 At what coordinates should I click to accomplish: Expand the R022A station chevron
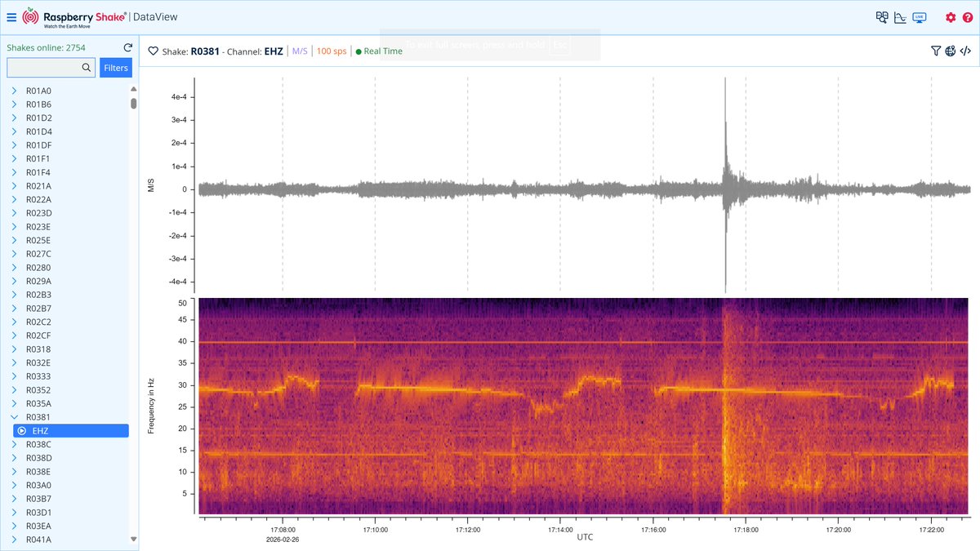coord(14,199)
